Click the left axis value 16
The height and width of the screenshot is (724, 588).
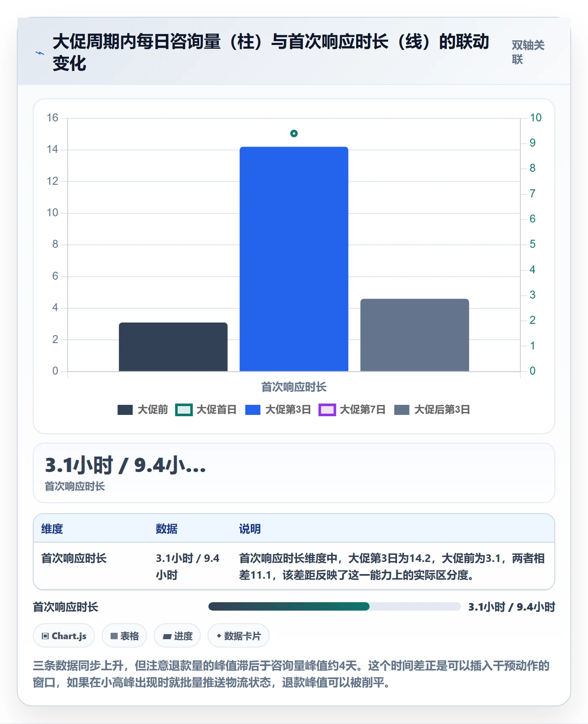[x=52, y=118]
